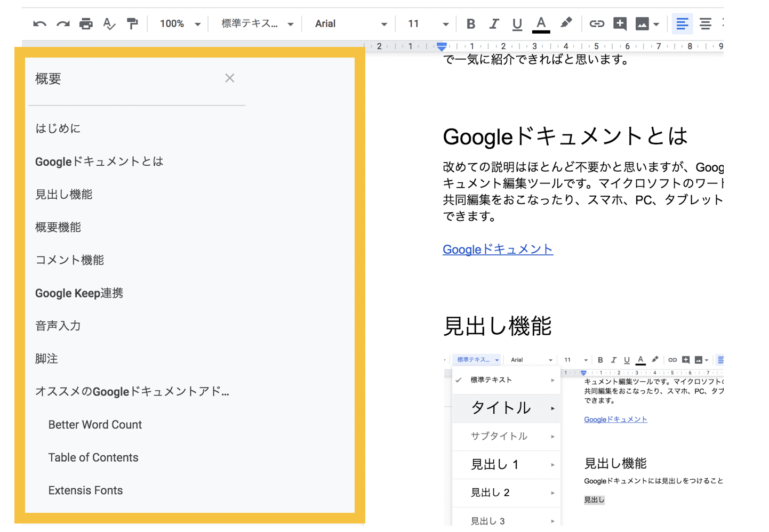Click the large 見出し機能 document heading
This screenshot has height=532, width=769.
point(498,326)
